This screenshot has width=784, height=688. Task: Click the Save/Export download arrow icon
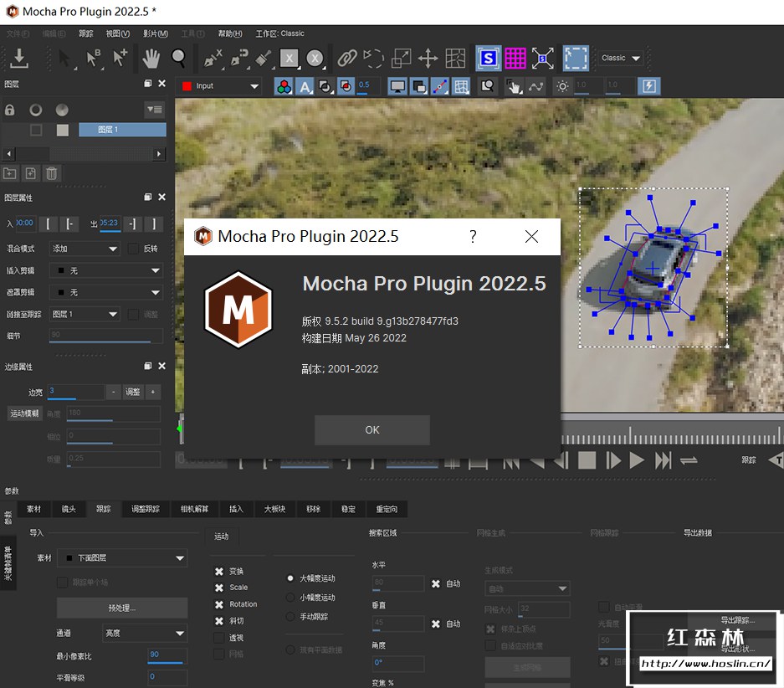pos(19,58)
